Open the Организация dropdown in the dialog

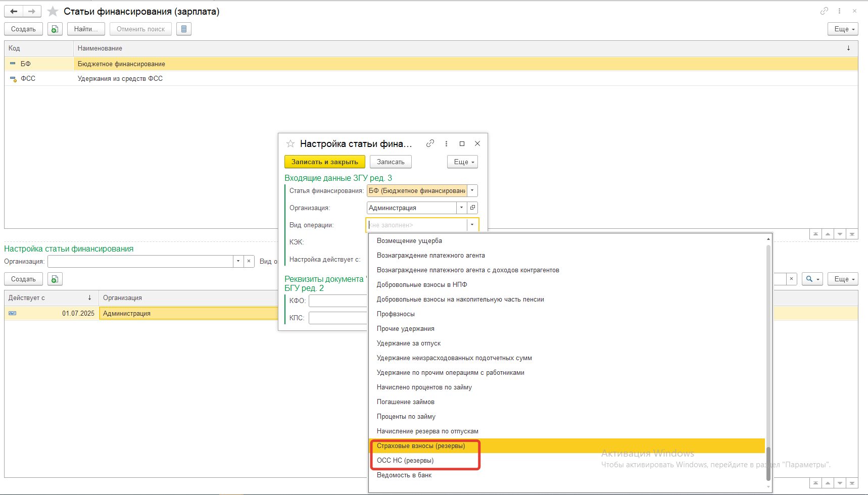(x=461, y=208)
